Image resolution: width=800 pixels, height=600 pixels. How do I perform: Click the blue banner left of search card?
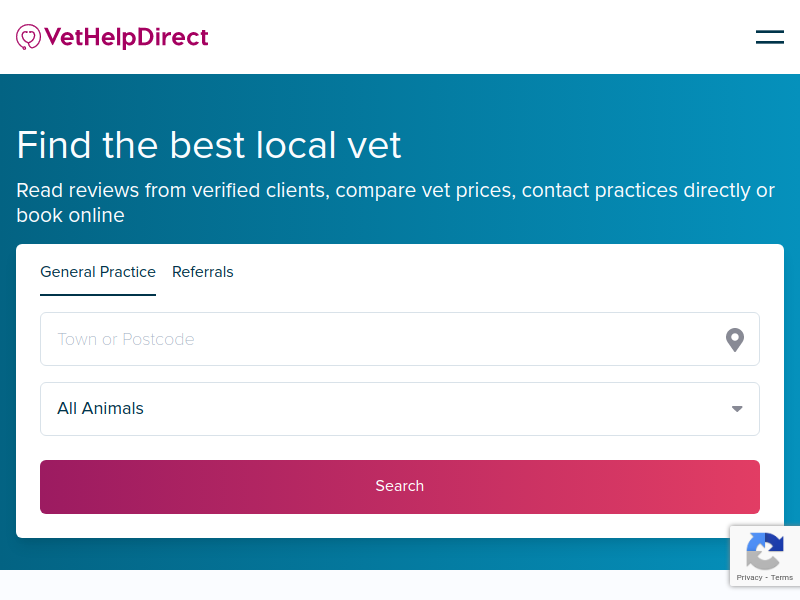pos(8,390)
